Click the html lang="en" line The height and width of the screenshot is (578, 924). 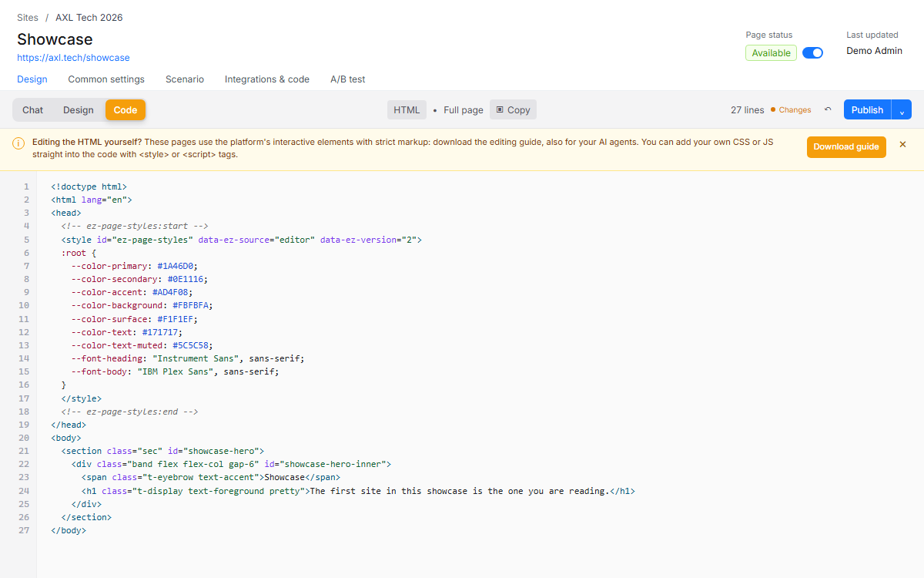coord(92,200)
